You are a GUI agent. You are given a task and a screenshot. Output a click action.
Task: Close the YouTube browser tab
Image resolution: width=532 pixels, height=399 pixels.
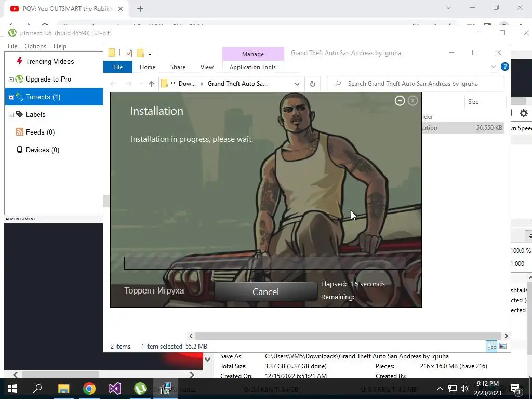click(x=121, y=9)
